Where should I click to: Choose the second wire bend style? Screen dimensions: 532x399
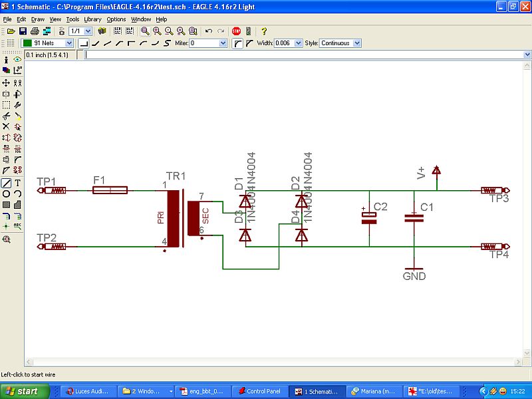(x=96, y=43)
